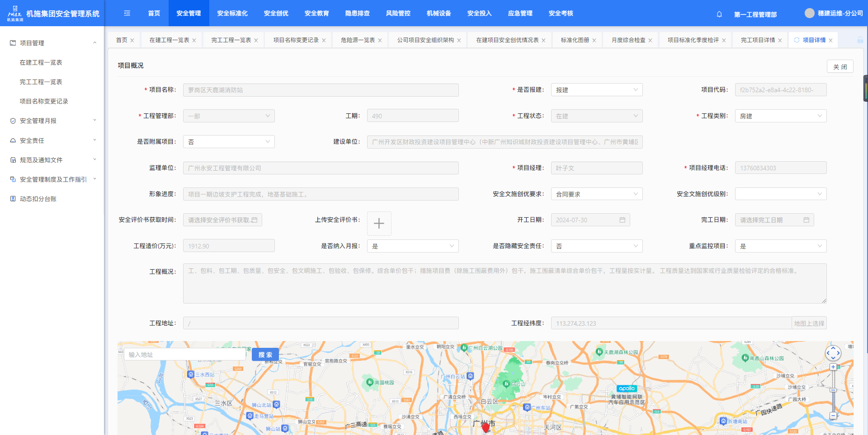The image size is (868, 435).
Task: Switch to the 标准化图册 tab
Action: coord(575,40)
